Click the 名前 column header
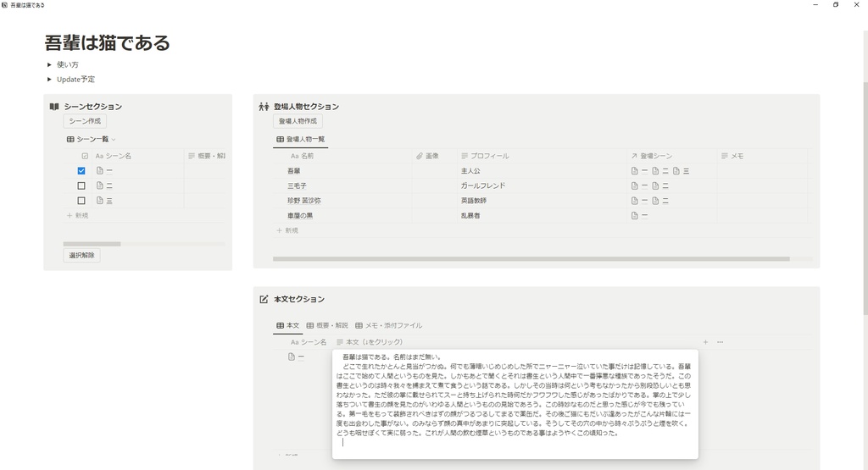The image size is (868, 470). 303,156
